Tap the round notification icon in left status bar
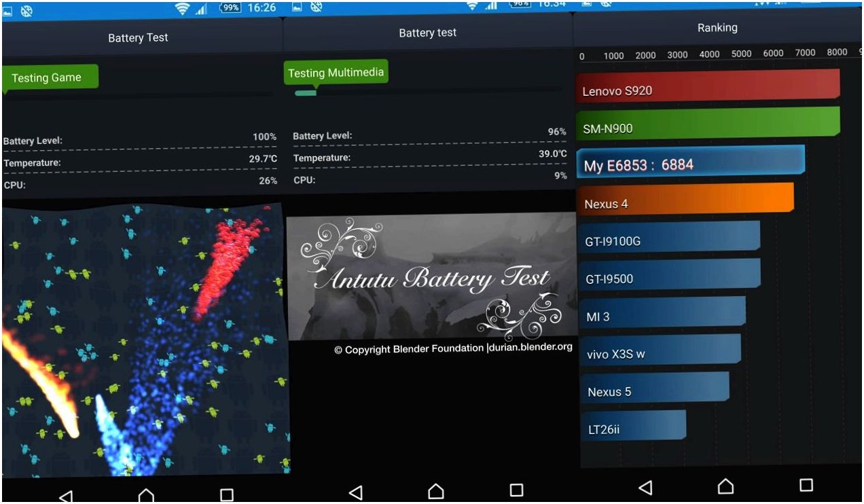The width and height of the screenshot is (864, 504). 27,10
